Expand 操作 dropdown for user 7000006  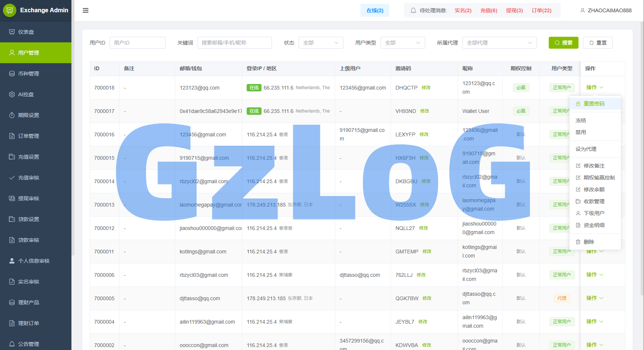(595, 275)
